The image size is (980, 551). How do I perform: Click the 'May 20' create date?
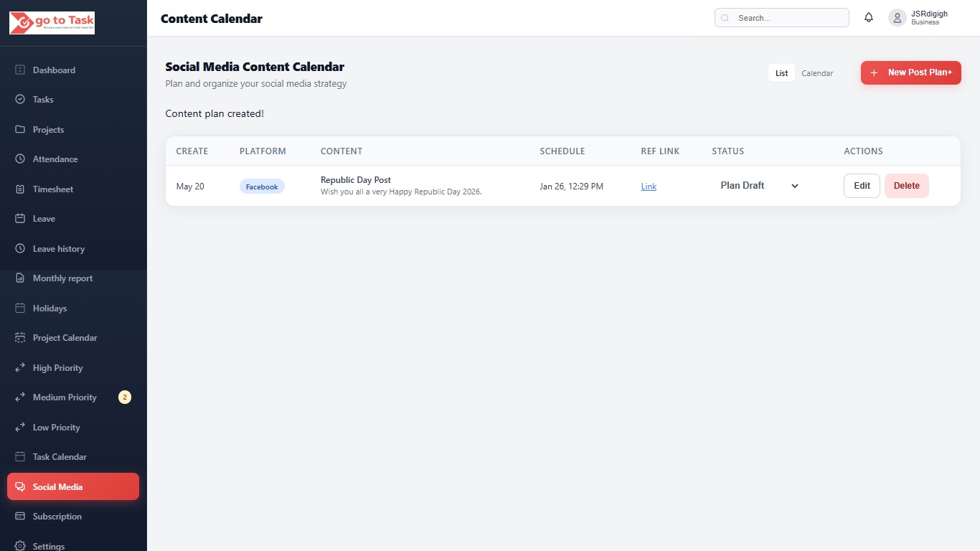pos(190,187)
